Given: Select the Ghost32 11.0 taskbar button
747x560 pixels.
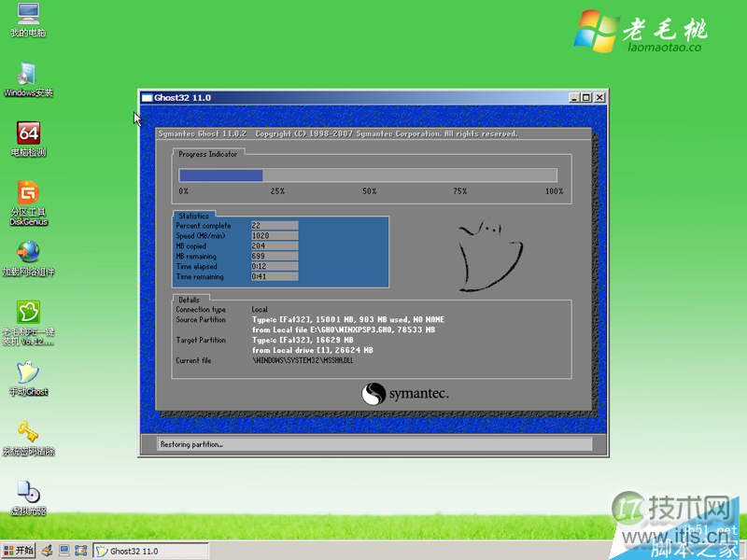Looking at the screenshot, I should coord(150,551).
